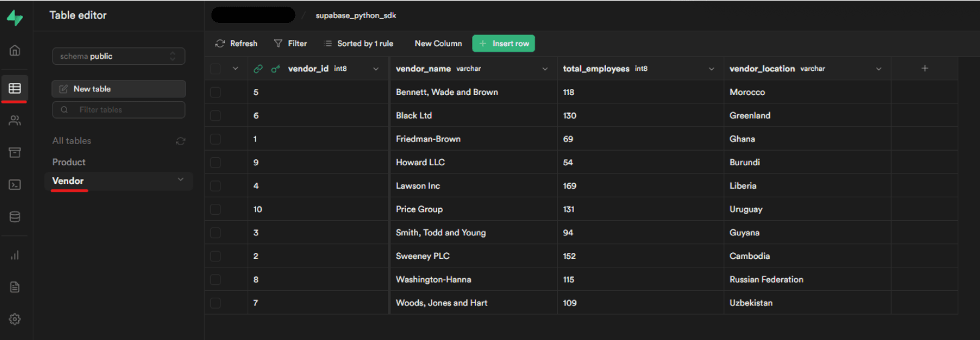
Task: Select the checkbox for Black Ltd row
Action: pyautogui.click(x=216, y=116)
